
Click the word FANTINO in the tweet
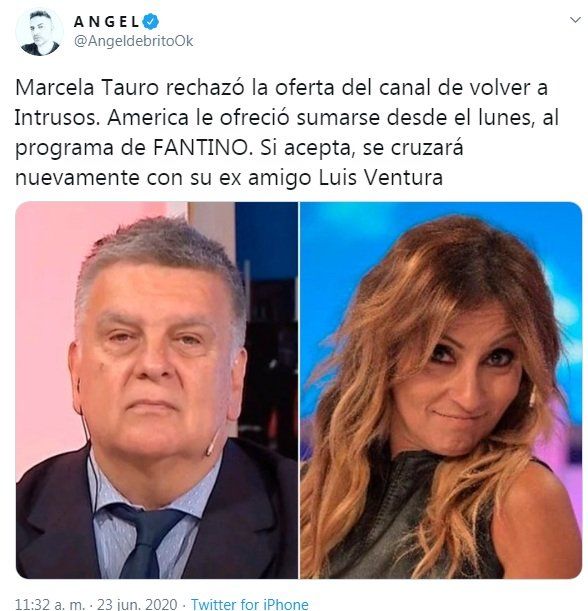coord(200,148)
